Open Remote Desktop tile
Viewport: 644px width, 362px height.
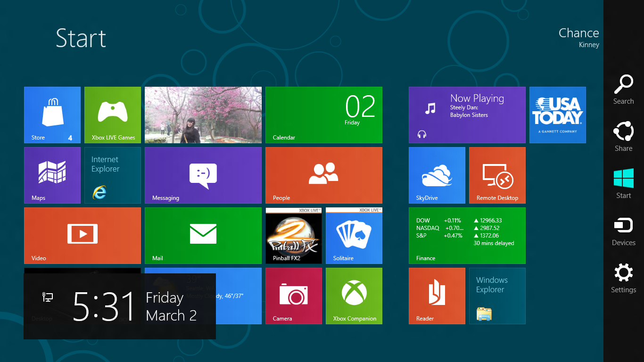497,175
